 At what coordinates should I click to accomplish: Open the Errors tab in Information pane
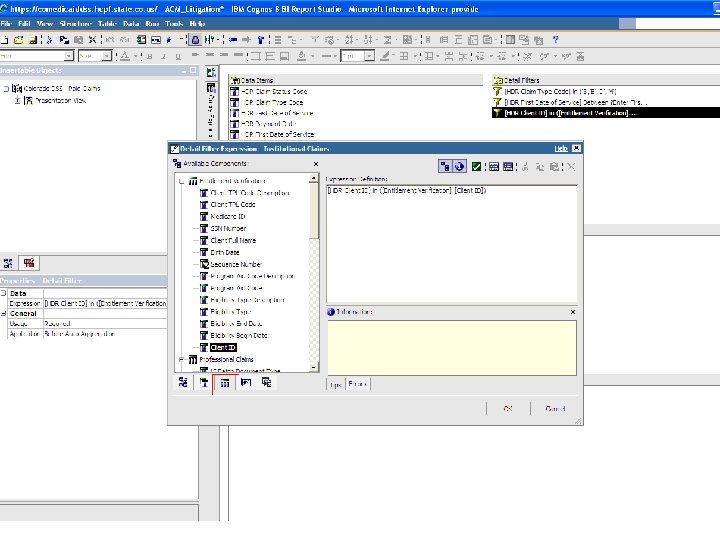tap(358, 384)
